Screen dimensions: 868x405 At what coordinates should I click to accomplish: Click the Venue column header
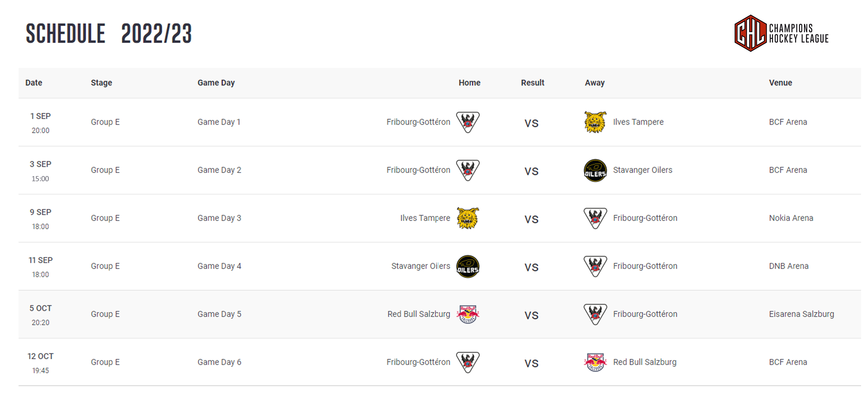click(780, 83)
